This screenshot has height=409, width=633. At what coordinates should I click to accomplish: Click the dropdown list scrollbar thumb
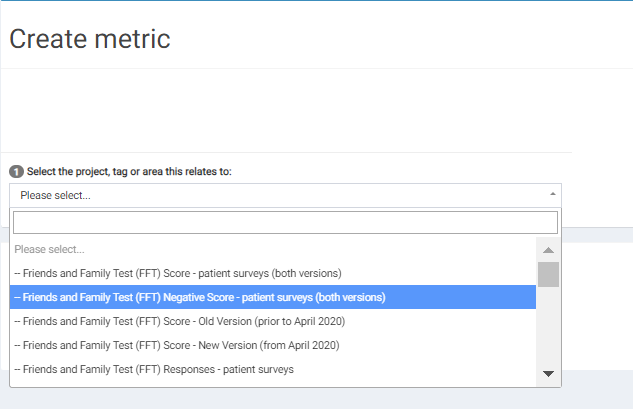tap(548, 274)
